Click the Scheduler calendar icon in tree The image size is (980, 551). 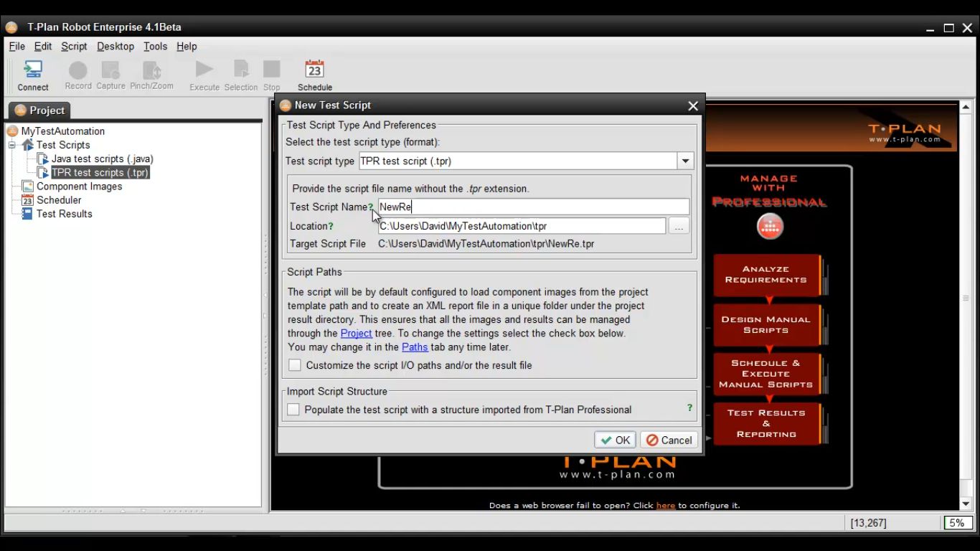pyautogui.click(x=28, y=200)
